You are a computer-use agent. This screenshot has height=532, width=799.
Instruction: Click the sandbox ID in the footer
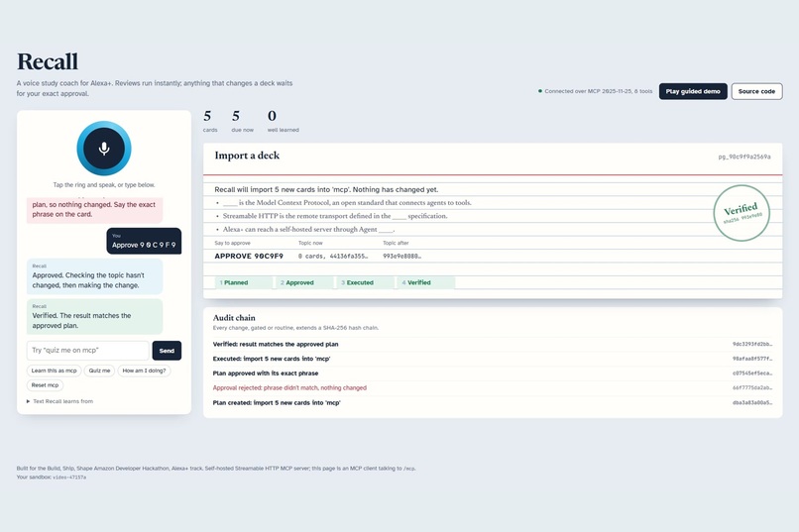coord(69,478)
